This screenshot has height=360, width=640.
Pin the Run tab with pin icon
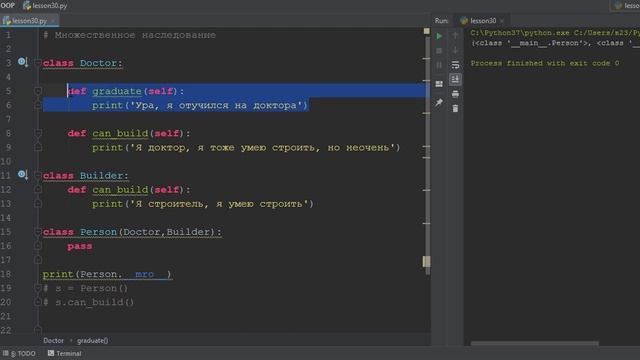tap(439, 102)
